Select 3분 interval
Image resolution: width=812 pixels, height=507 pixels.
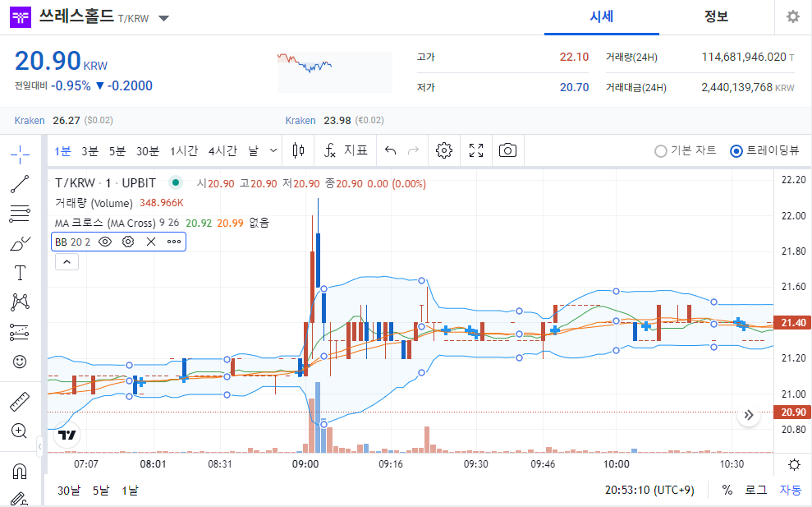tap(89, 151)
